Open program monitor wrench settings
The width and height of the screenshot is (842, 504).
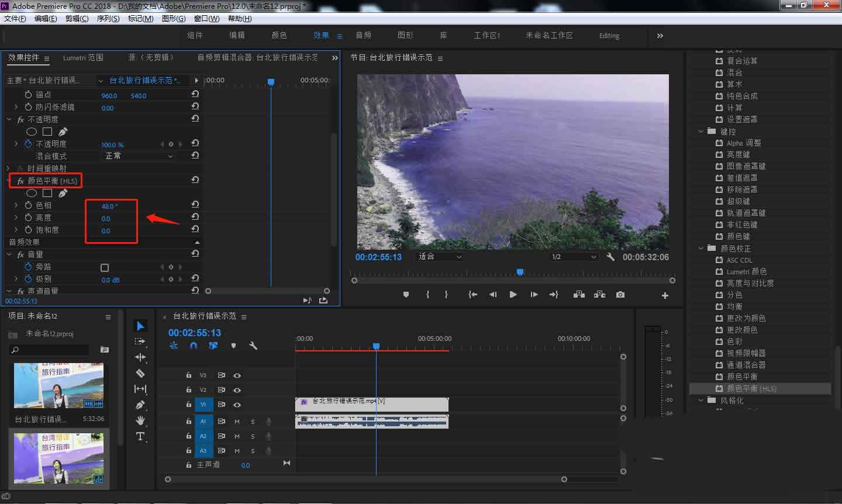pyautogui.click(x=610, y=257)
